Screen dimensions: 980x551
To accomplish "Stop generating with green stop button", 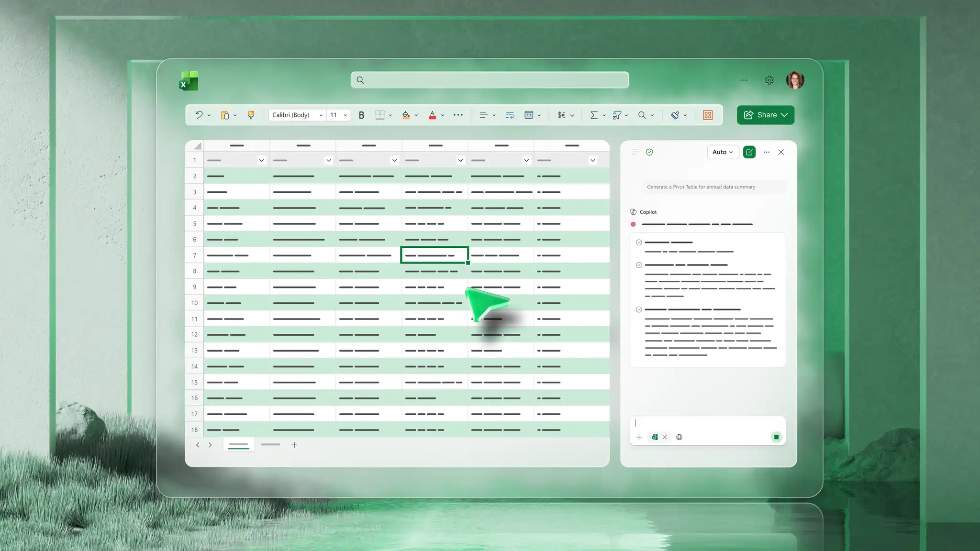I will 776,437.
